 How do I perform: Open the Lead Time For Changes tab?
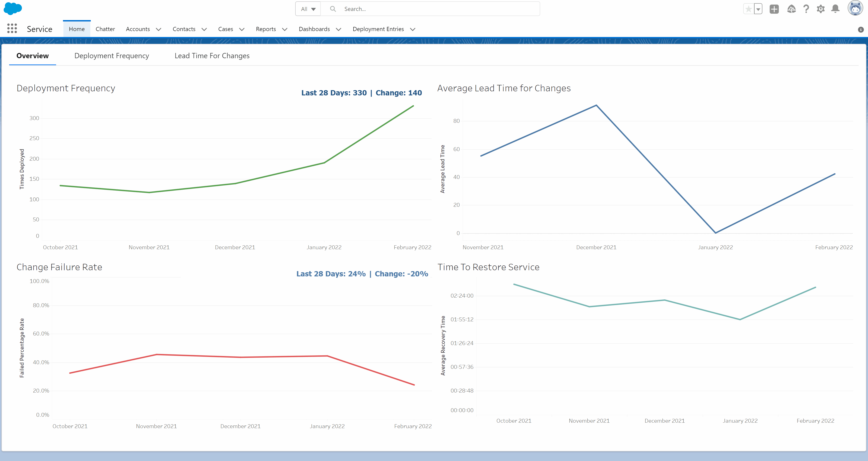212,56
